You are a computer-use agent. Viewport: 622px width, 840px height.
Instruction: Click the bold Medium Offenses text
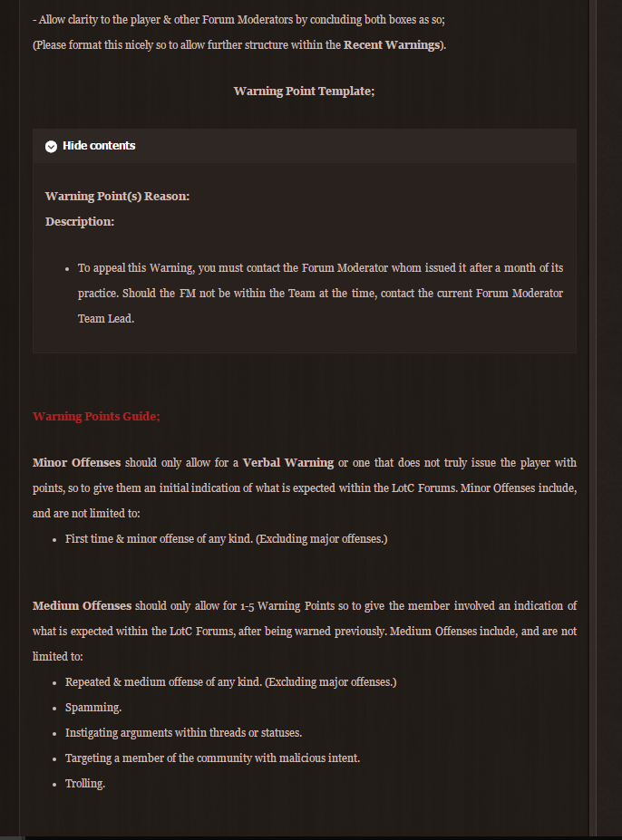pyautogui.click(x=82, y=605)
